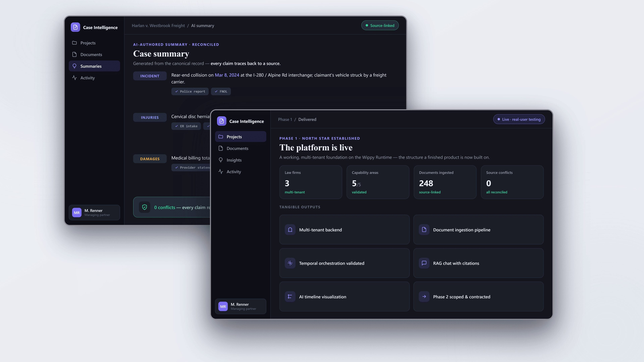This screenshot has width=644, height=362.
Task: Open the Temporal orchestration validated card
Action: point(344,263)
